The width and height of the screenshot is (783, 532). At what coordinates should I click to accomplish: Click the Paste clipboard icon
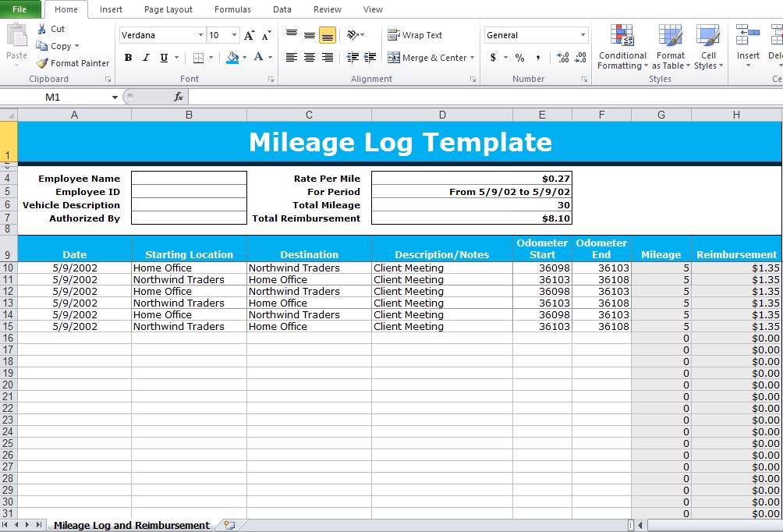16,36
